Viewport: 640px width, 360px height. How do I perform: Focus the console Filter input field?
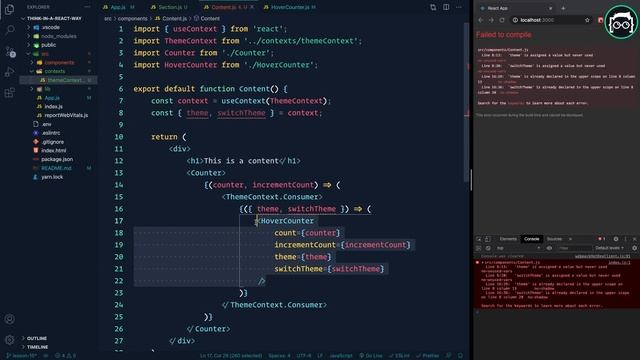point(574,248)
